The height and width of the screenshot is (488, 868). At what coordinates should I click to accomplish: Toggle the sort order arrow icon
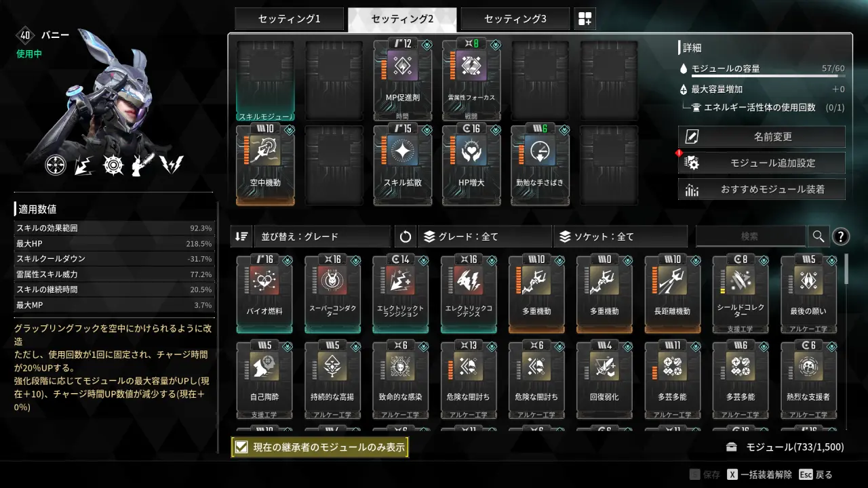coord(241,237)
